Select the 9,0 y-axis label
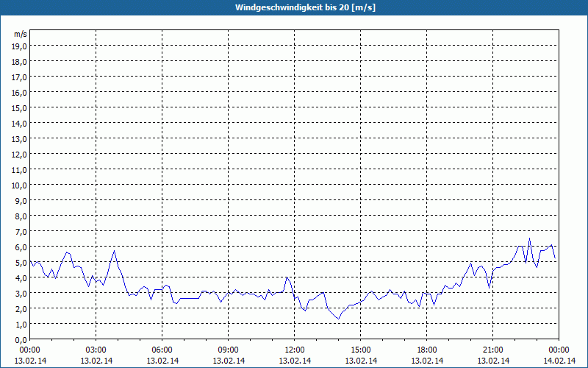The width and height of the screenshot is (588, 368). pyautogui.click(x=21, y=200)
